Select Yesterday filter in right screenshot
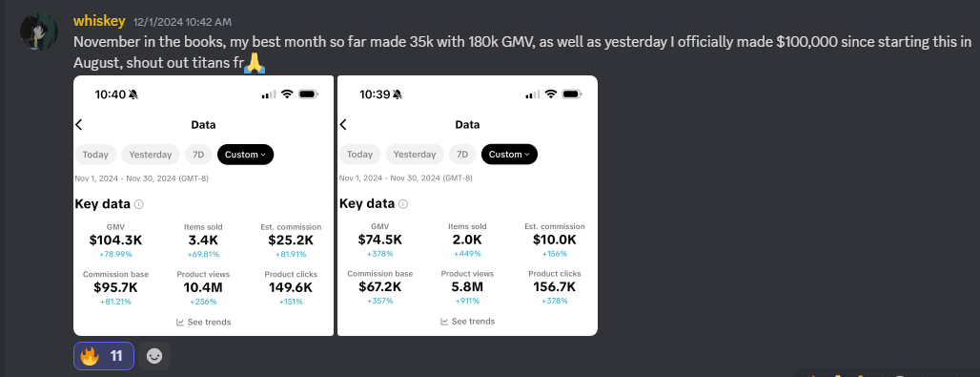The width and height of the screenshot is (980, 377). [415, 154]
